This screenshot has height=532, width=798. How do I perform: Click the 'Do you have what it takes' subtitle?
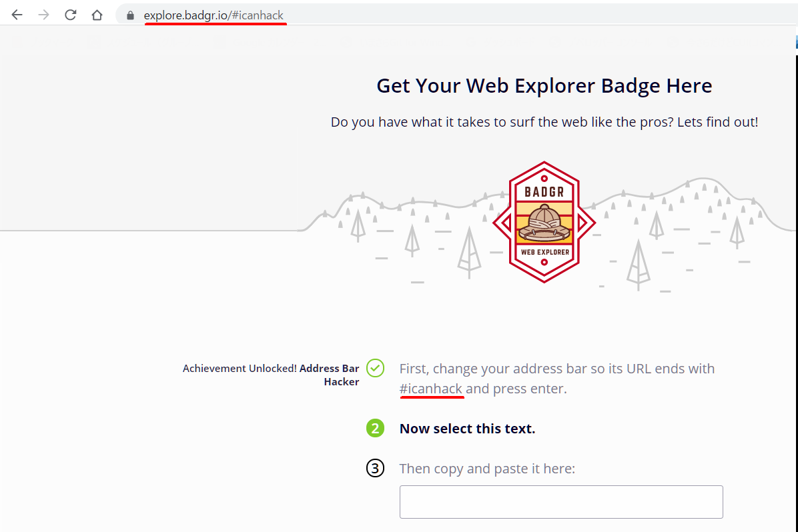(544, 122)
